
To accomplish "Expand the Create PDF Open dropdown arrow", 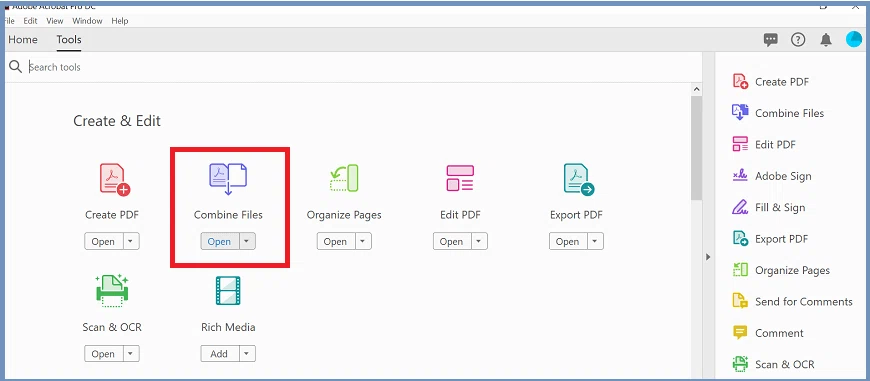I will (x=130, y=241).
